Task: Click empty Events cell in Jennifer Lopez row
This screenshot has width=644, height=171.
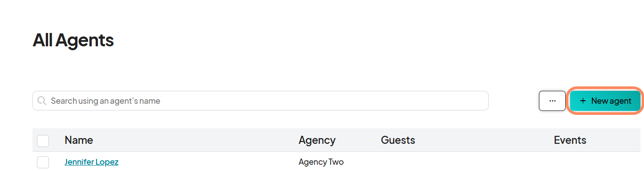Action: (595, 162)
